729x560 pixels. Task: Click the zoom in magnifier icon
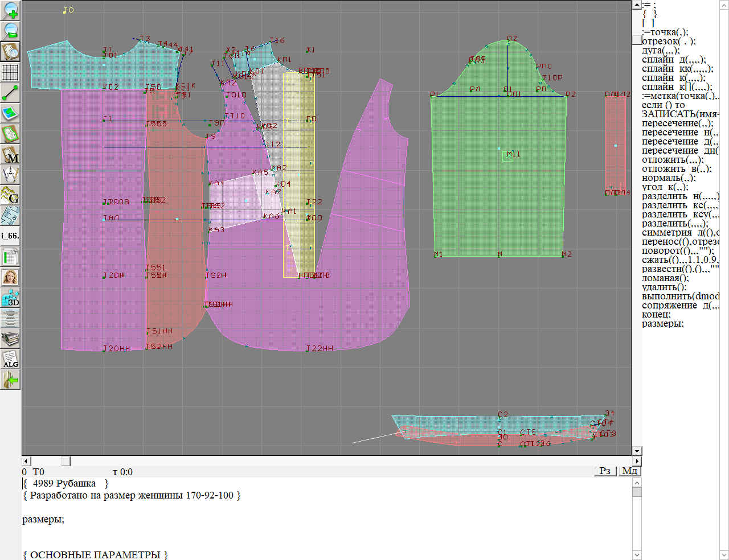pos(10,10)
